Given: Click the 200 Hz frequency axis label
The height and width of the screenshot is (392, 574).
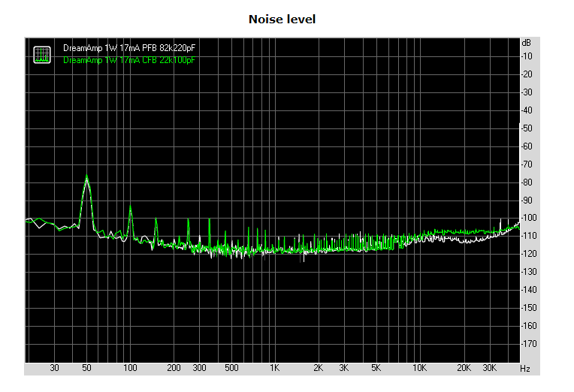Looking at the screenshot, I should coord(174,368).
